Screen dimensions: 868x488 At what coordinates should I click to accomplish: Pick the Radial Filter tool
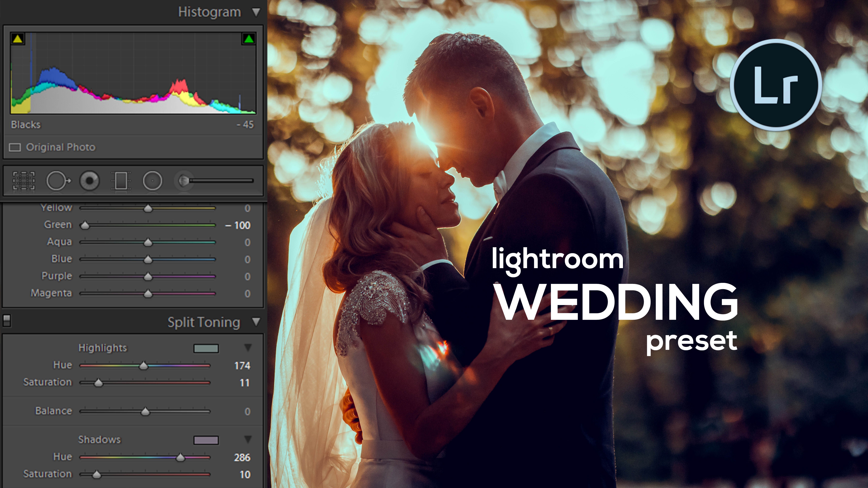152,181
